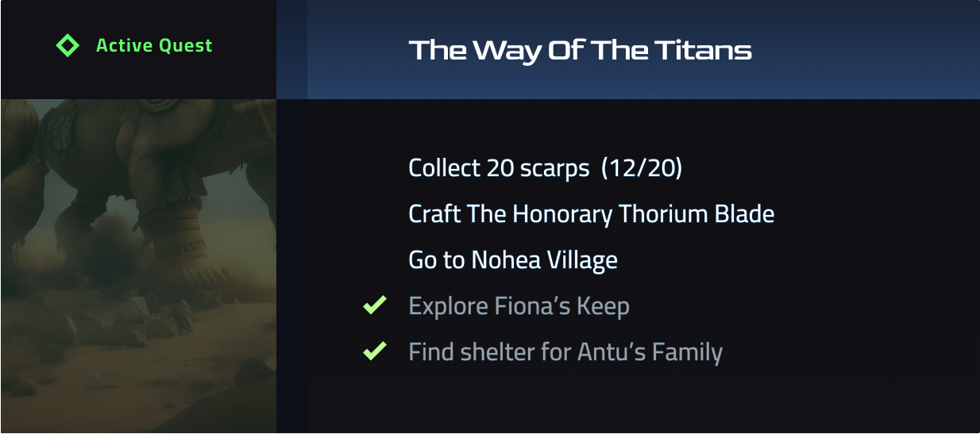Select the "Collect 20 scarps" objective
Image resolution: width=980 pixels, height=434 pixels.
[499, 168]
